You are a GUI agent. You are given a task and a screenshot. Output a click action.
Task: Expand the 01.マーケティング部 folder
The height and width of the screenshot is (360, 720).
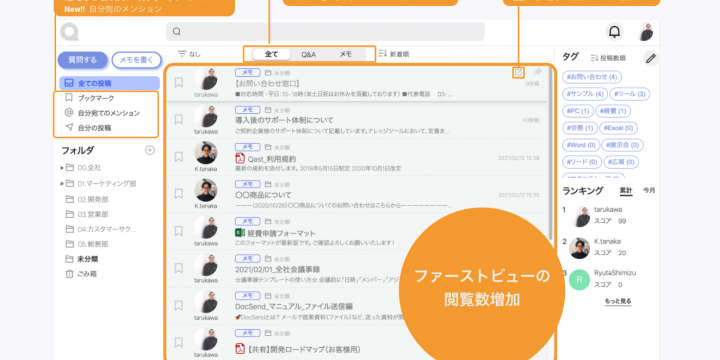point(62,184)
